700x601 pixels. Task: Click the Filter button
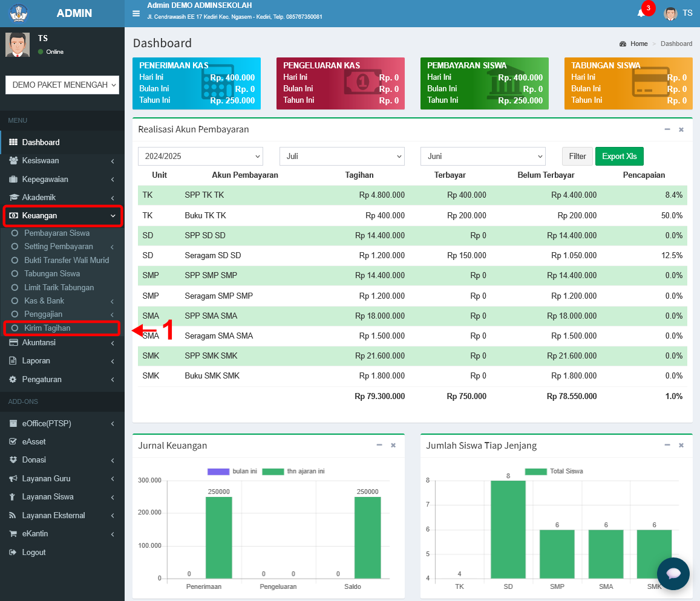pyautogui.click(x=577, y=156)
